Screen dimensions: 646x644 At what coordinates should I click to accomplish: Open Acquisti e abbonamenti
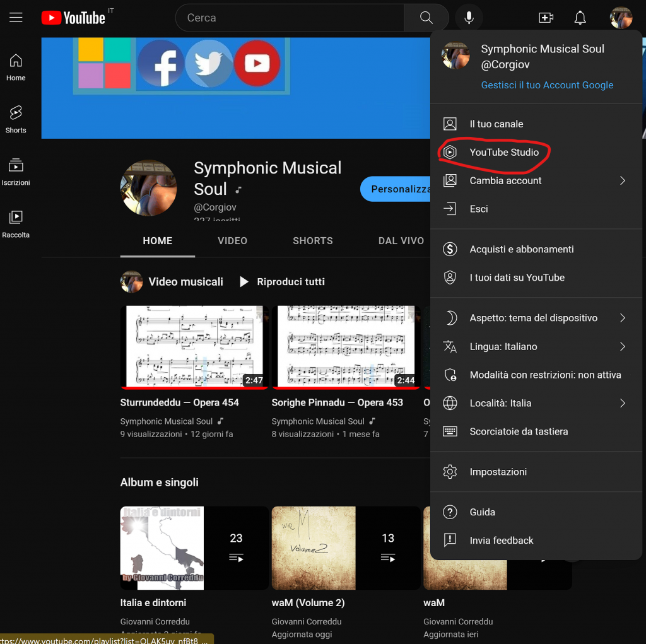pyautogui.click(x=536, y=249)
